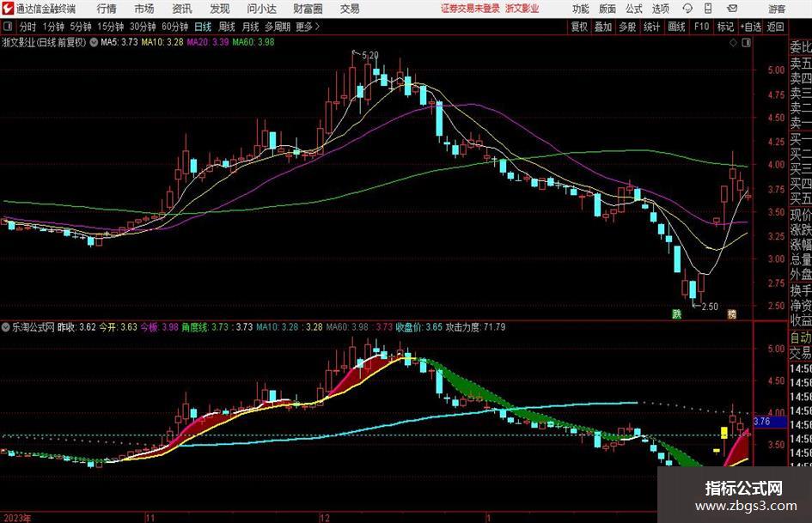Open the mail envelope icon
Viewport: 812px width, 523px height.
click(x=732, y=9)
